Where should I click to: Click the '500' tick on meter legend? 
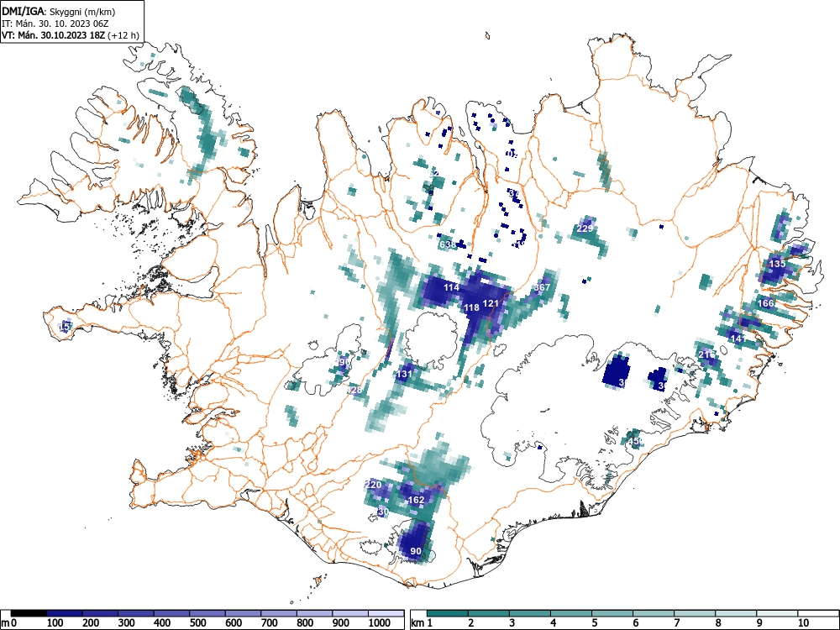[x=198, y=623]
